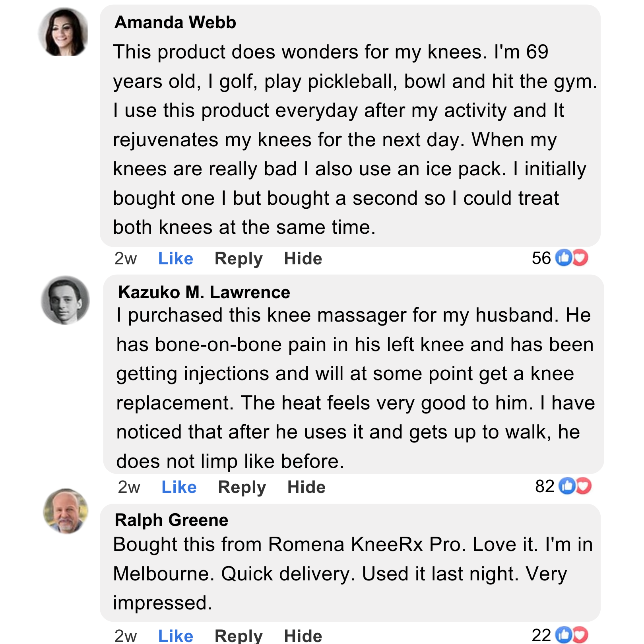Open Amanda Webb's profile picture

(x=64, y=32)
